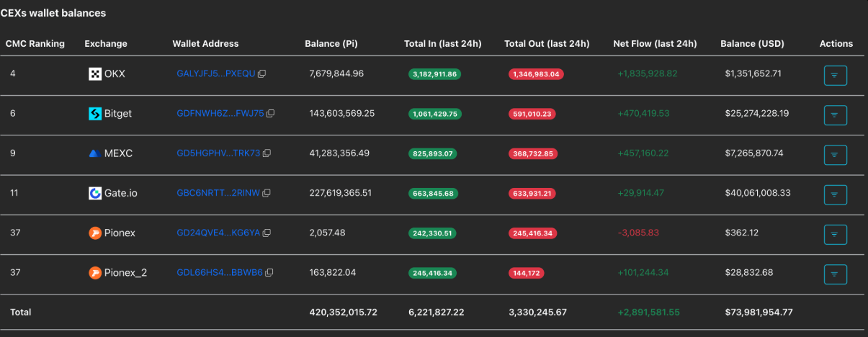Image resolution: width=868 pixels, height=337 pixels.
Task: Open wallet address link GBC6NRTT...2RINW
Action: point(218,193)
